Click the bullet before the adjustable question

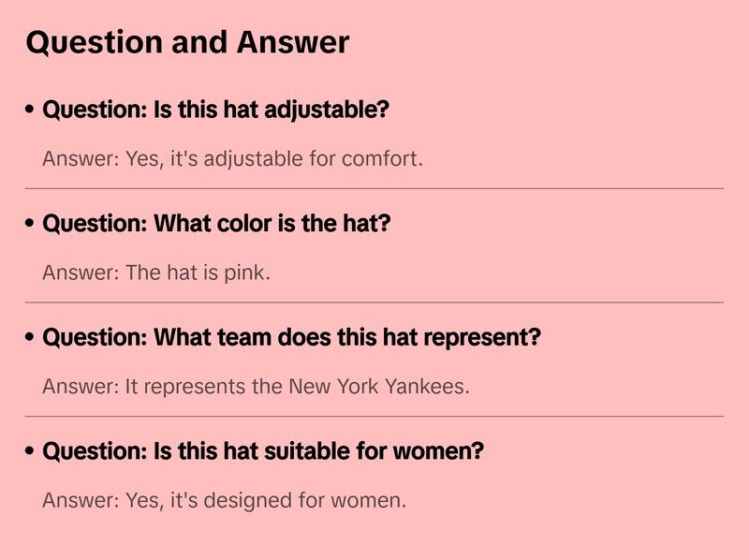tap(31, 110)
